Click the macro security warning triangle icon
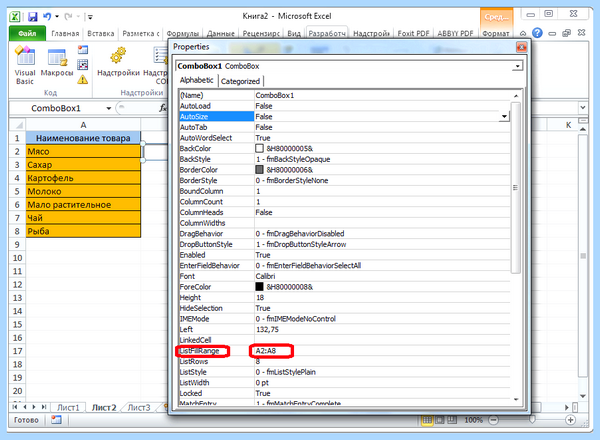This screenshot has width=600, height=440. (82, 80)
